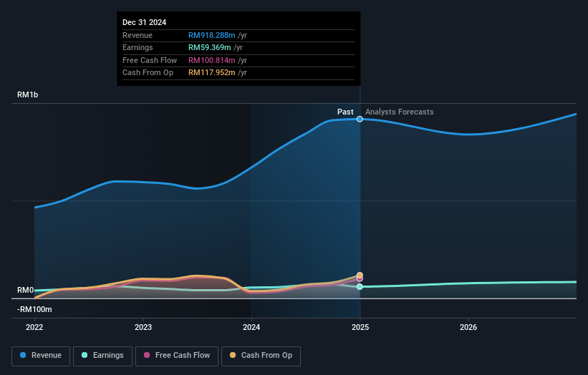This screenshot has height=375, width=588.
Task: Click the RM100.814m free cash flow value
Action: pyautogui.click(x=212, y=60)
